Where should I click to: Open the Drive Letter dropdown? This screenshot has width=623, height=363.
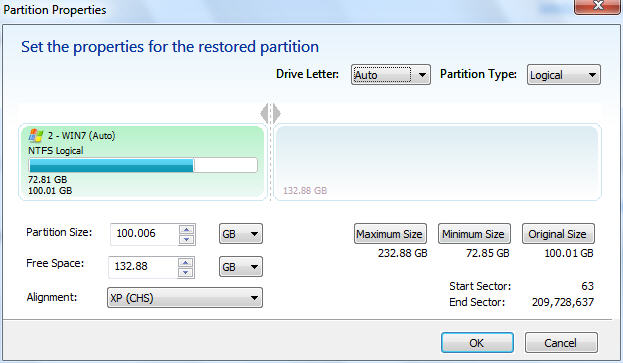point(391,75)
